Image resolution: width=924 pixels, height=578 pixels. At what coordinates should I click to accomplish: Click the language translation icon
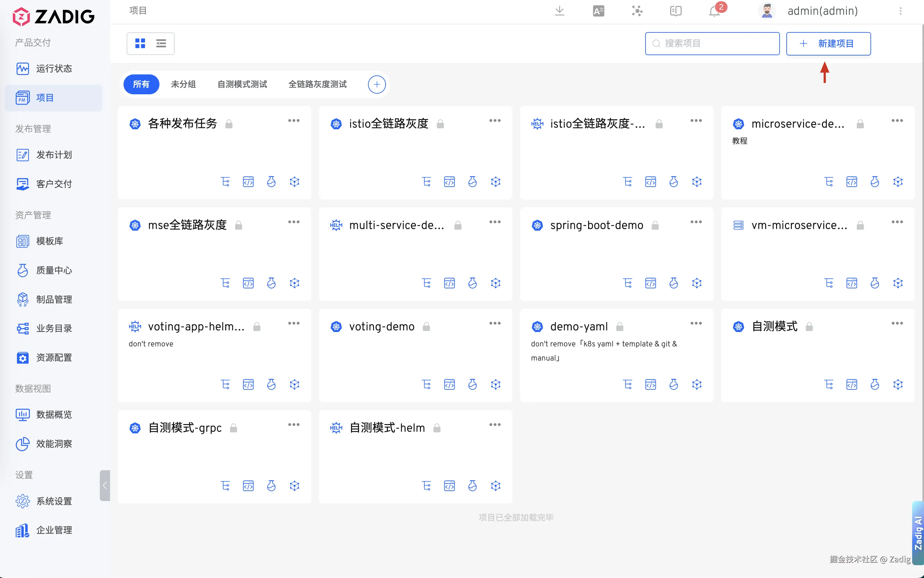pyautogui.click(x=598, y=11)
